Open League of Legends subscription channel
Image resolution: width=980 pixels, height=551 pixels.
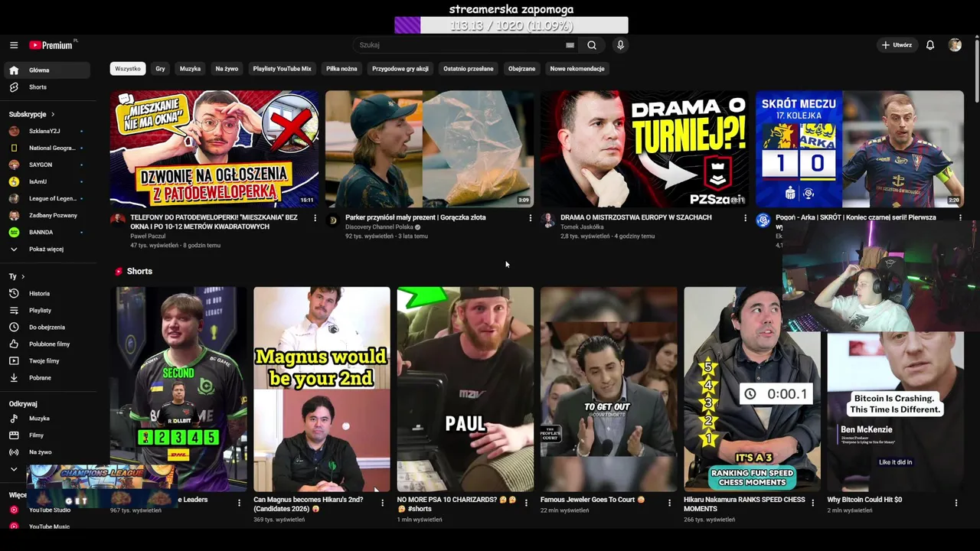pos(46,199)
